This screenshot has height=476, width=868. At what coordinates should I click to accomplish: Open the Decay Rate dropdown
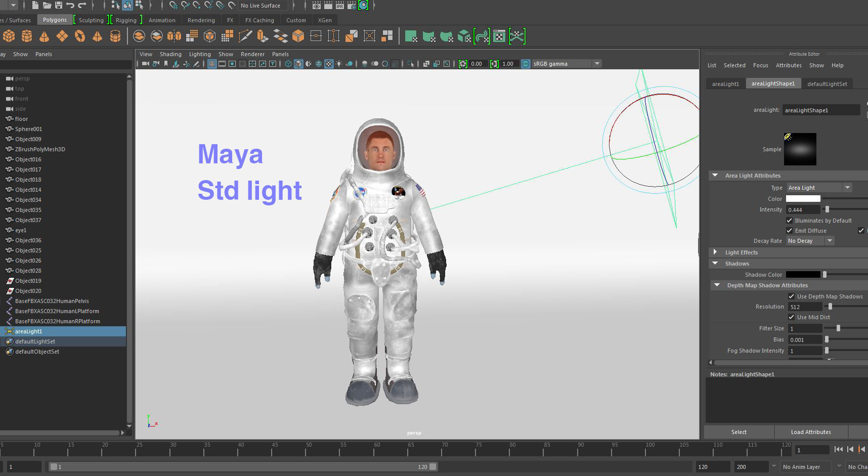pos(810,241)
